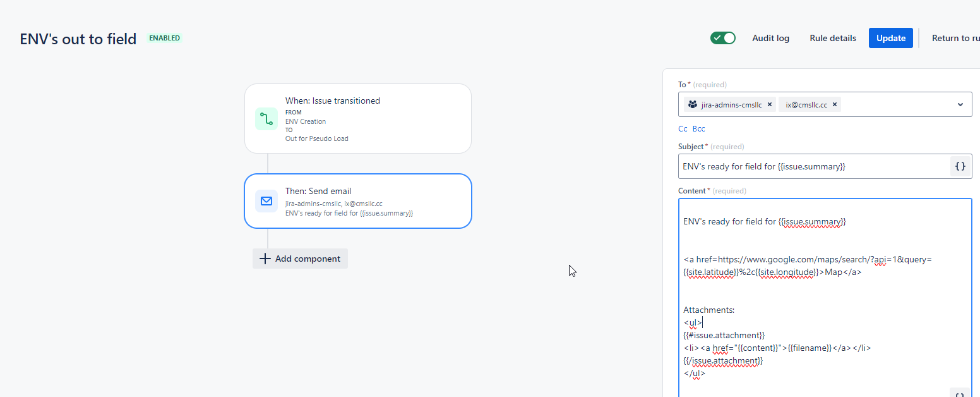Screen dimensions: 980x397
Task: Click the group icon on jira-admins-cmsllc
Action: tap(693, 105)
